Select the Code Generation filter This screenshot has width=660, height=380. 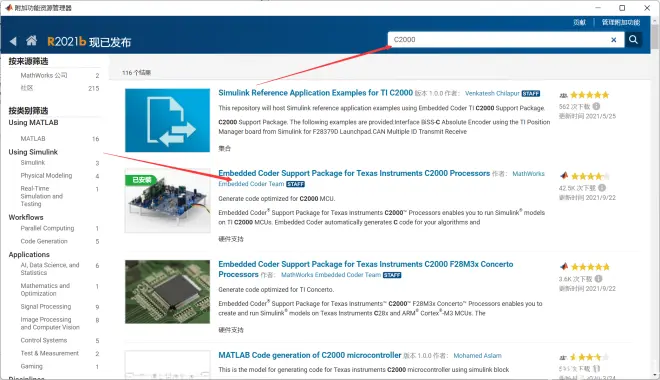point(44,241)
